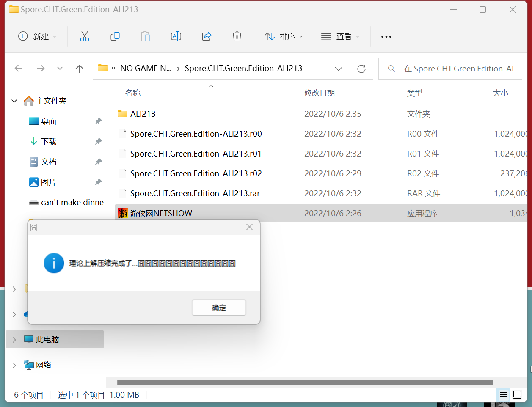Refresh the current folder view
The width and height of the screenshot is (532, 407).
click(x=361, y=69)
